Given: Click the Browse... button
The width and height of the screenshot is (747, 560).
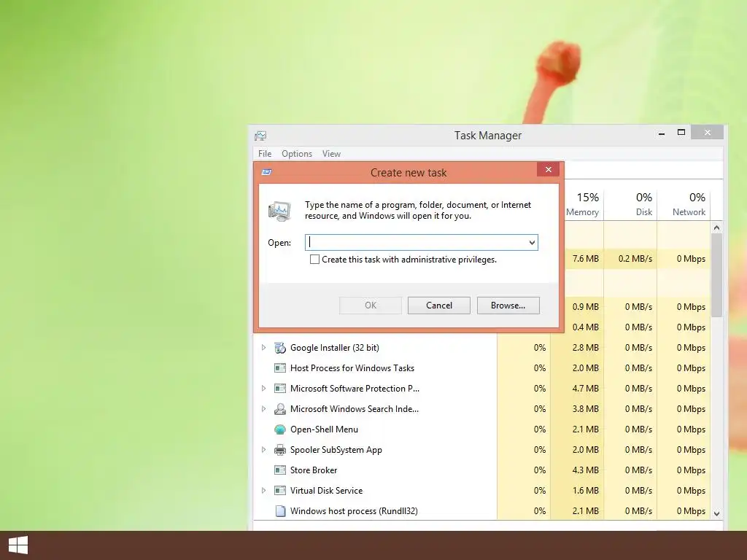Looking at the screenshot, I should click(x=508, y=306).
